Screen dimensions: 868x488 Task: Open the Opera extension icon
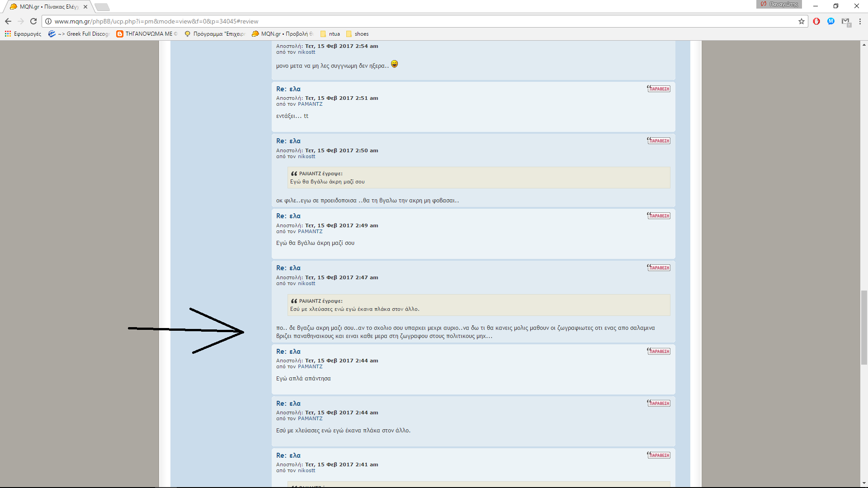[816, 21]
